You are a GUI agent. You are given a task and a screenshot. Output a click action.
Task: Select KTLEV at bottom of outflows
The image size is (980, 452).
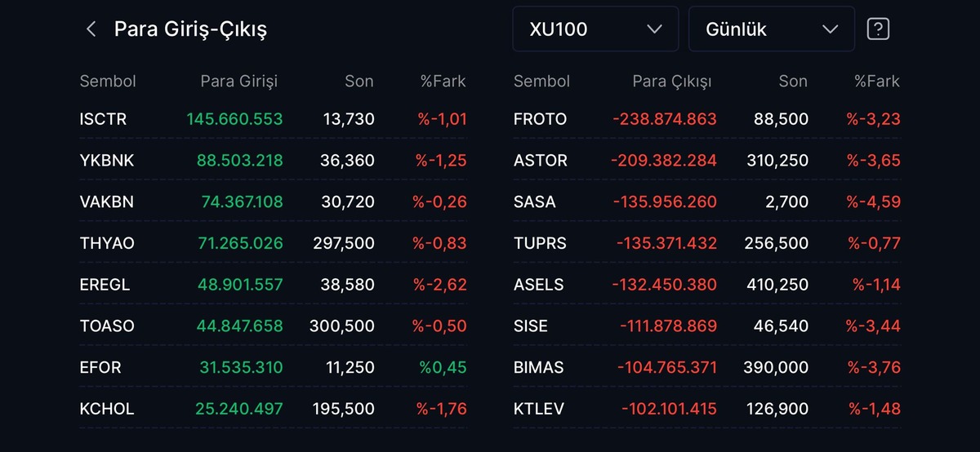707,409
